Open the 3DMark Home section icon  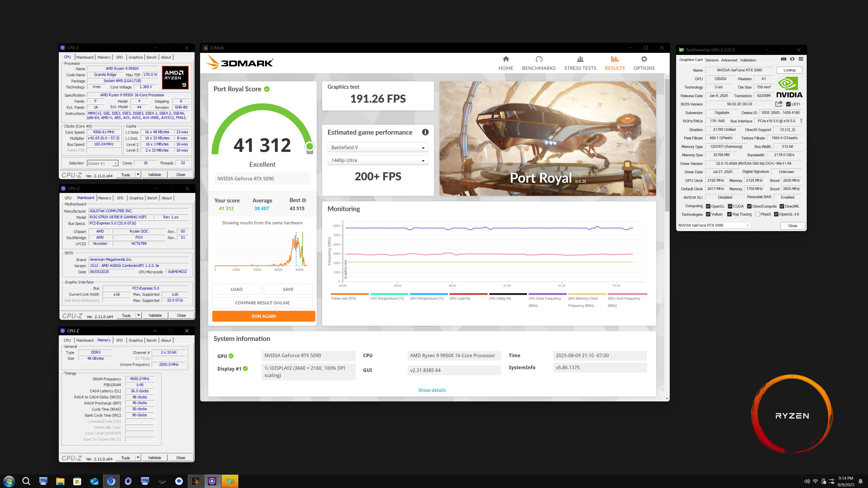click(x=506, y=59)
